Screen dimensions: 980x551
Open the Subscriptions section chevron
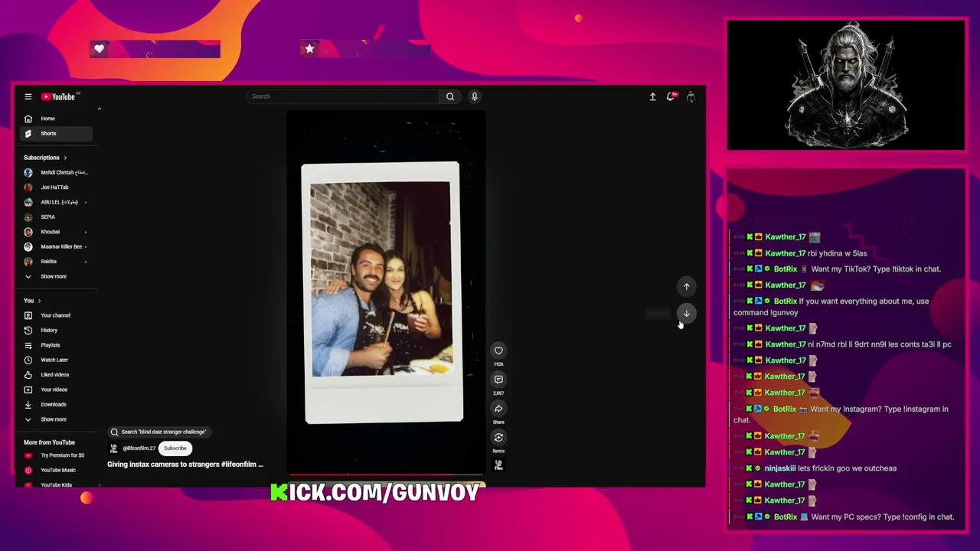pyautogui.click(x=65, y=158)
